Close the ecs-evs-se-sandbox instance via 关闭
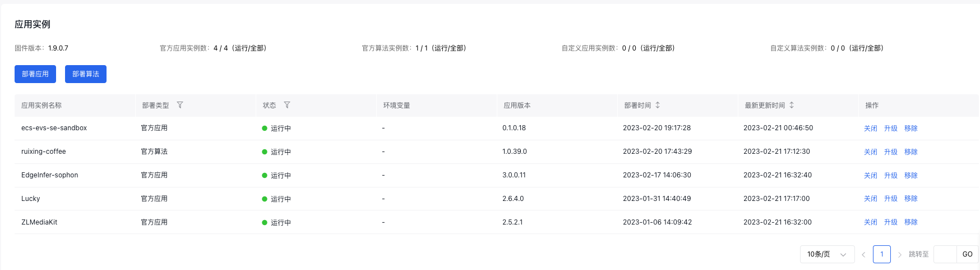 tap(871, 129)
